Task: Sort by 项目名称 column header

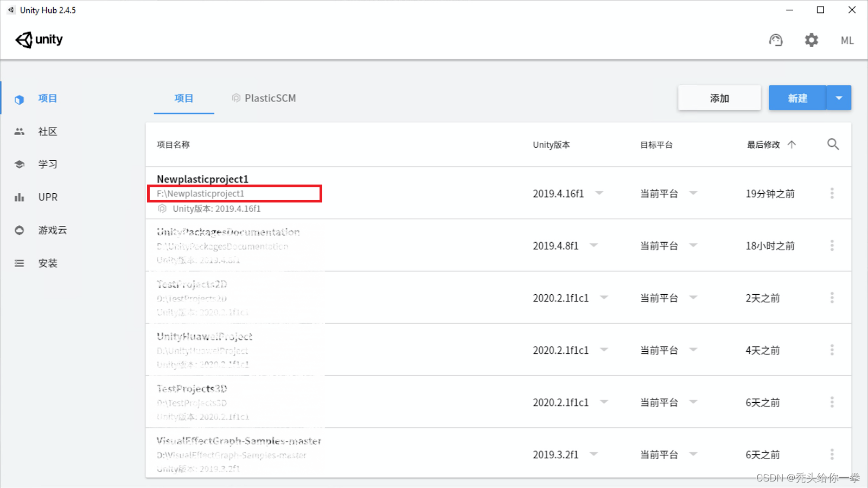Action: [173, 145]
